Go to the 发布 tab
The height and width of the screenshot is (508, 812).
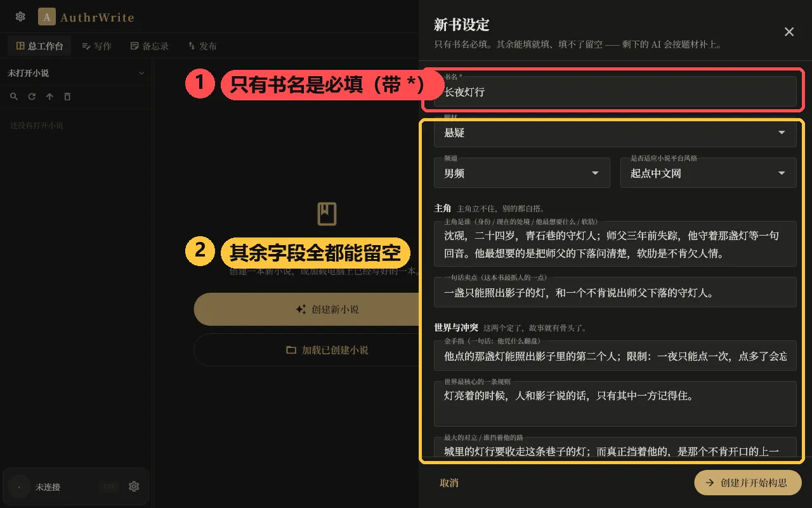202,46
